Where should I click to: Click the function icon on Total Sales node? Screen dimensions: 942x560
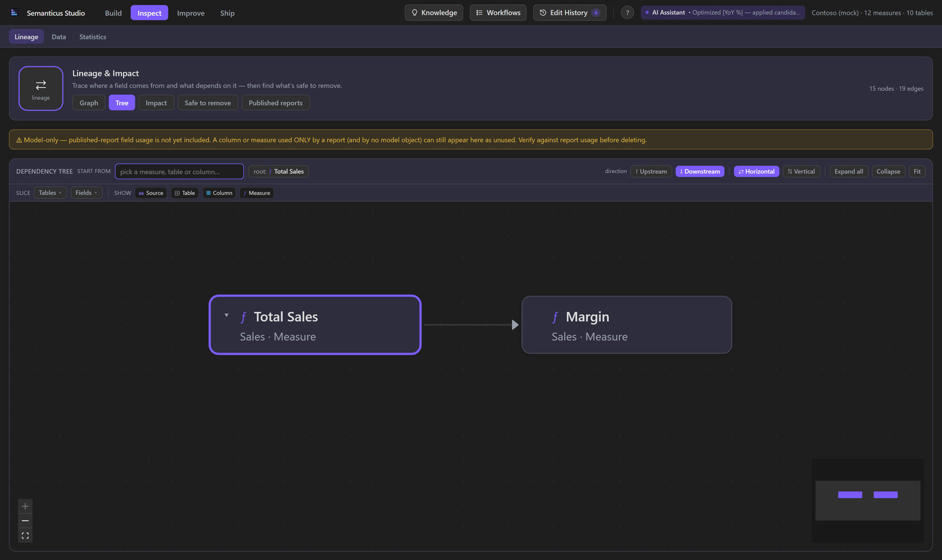[x=243, y=317]
